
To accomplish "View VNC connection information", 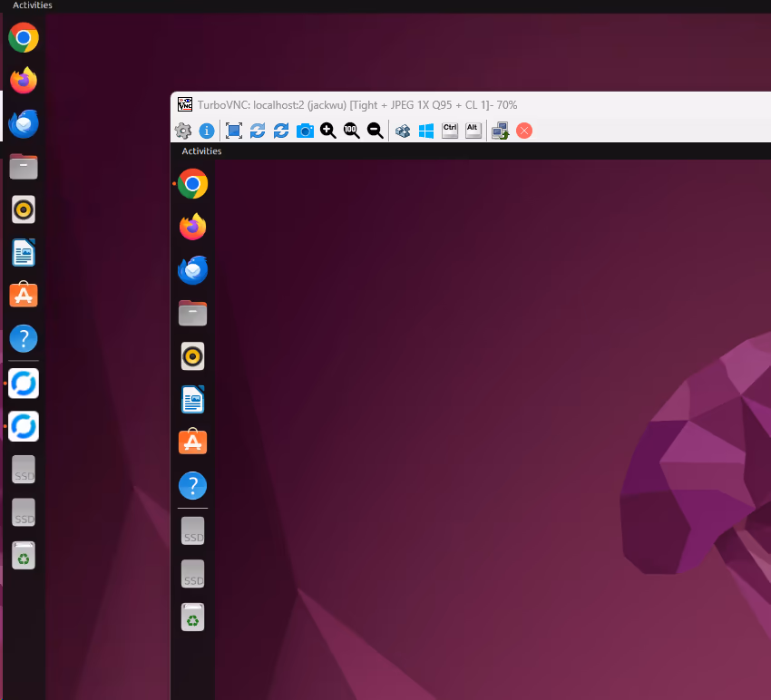I will point(206,131).
